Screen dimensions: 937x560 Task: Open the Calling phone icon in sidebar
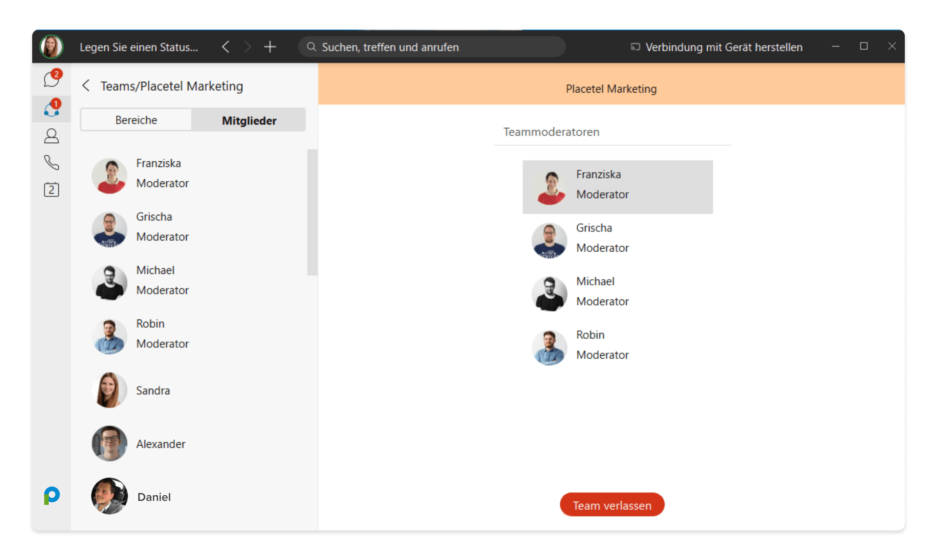pyautogui.click(x=51, y=163)
